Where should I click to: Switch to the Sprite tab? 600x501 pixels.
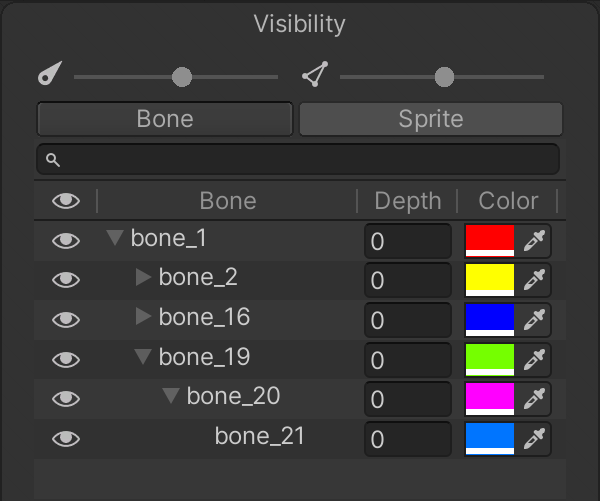point(431,119)
